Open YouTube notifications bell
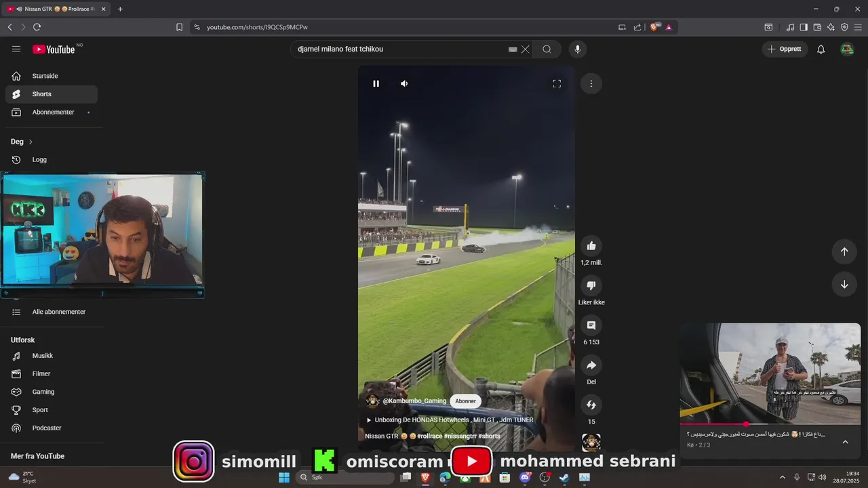868x488 pixels. coord(821,49)
